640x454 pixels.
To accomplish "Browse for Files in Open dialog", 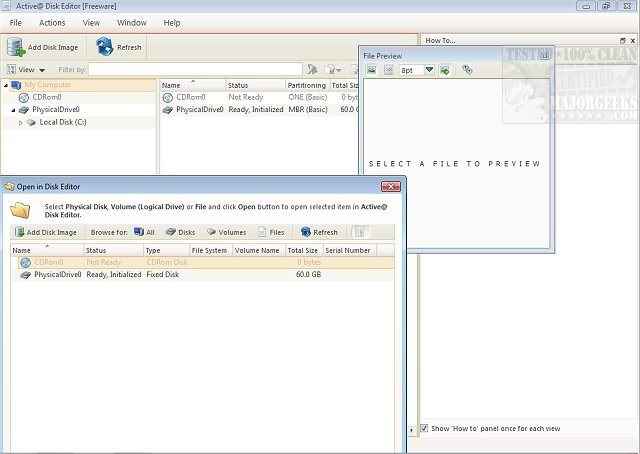I will click(x=271, y=232).
